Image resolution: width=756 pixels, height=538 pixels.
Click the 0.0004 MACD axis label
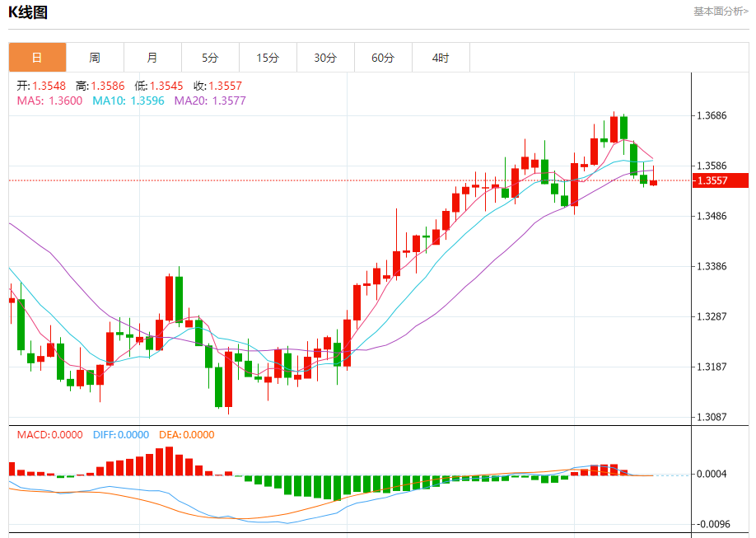[712, 475]
